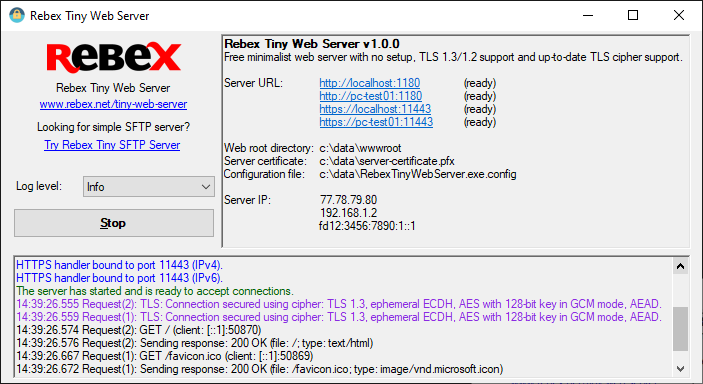703x384 pixels.
Task: Click the 'Rebex Tiny Web Server v1.0.0' heading
Action: (x=312, y=44)
